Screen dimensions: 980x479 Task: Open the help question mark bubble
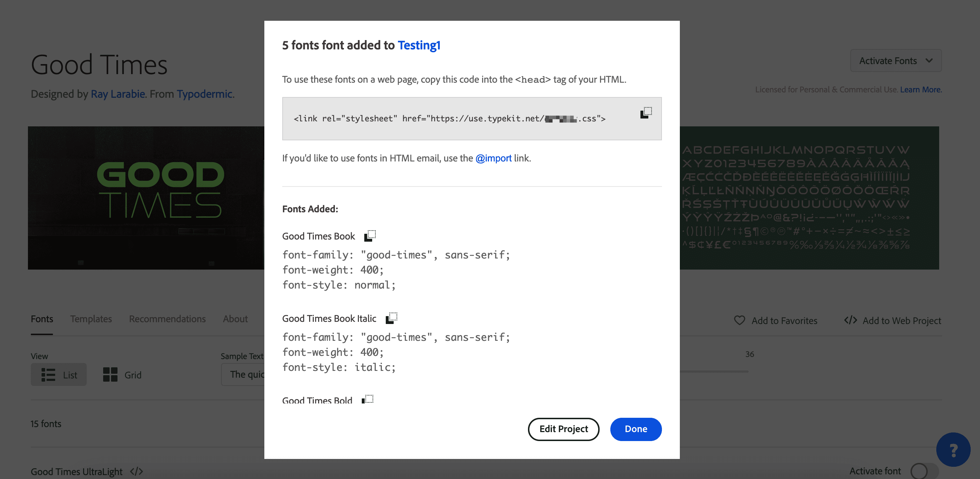click(953, 450)
